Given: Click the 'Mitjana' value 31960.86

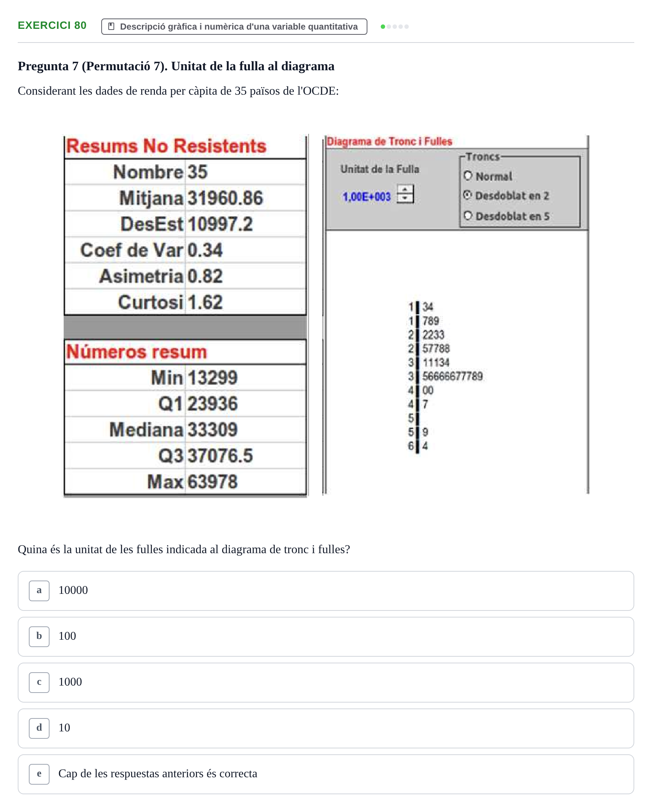Looking at the screenshot, I should [225, 198].
